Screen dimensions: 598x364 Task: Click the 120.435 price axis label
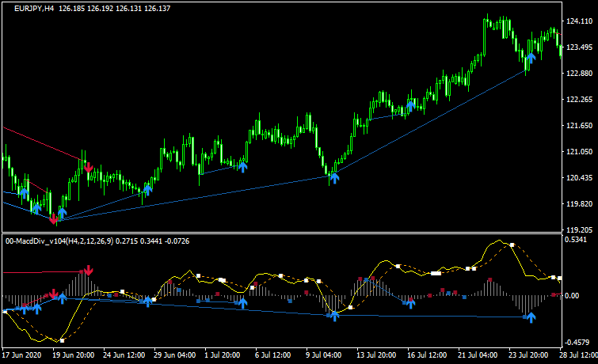[580, 178]
